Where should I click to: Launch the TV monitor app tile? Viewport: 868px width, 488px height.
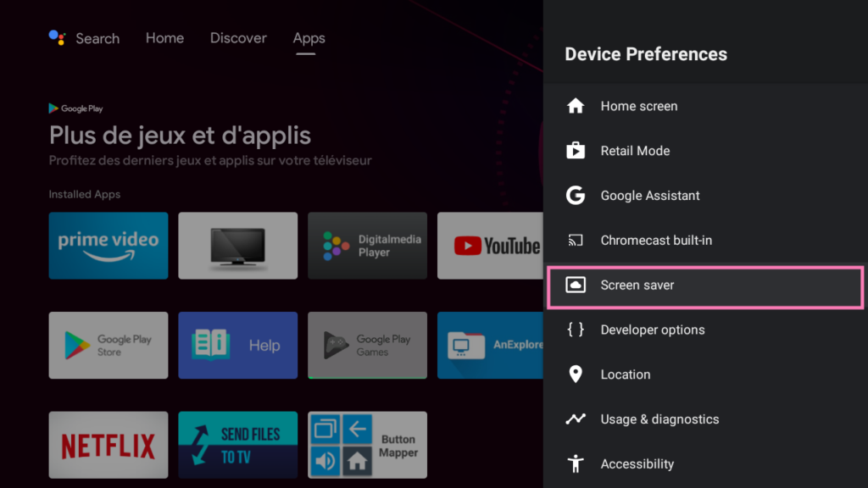coord(238,246)
